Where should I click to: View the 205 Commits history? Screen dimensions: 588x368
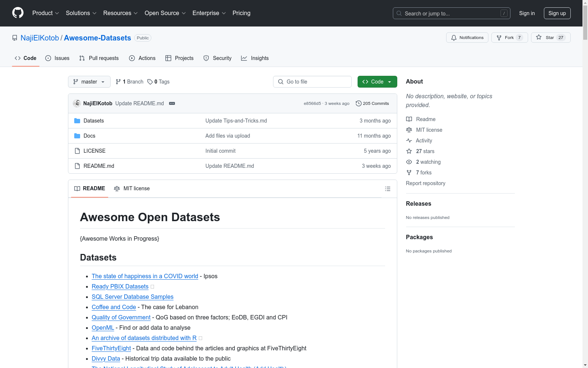point(372,103)
